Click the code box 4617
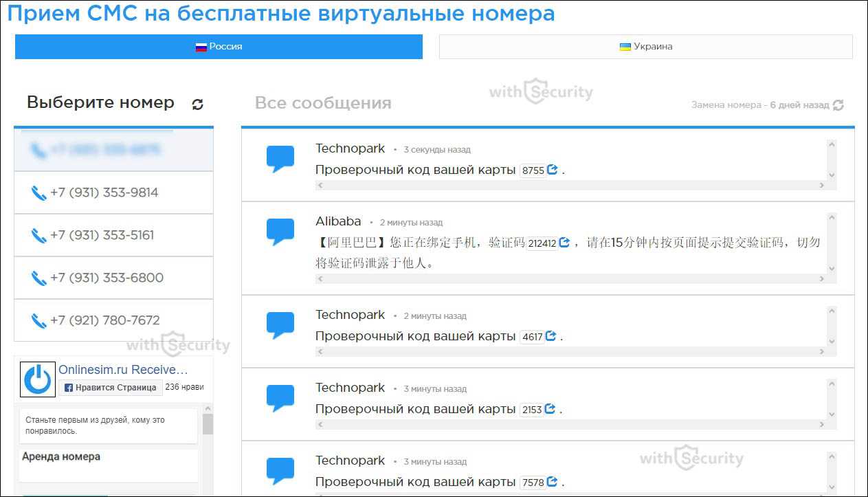Viewport: 868px width, 497px height. 533,337
